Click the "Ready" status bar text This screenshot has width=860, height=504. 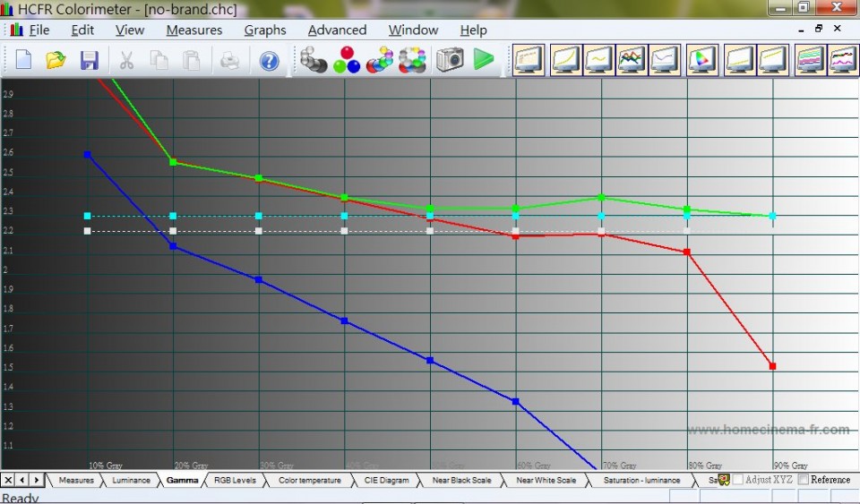pos(21,498)
